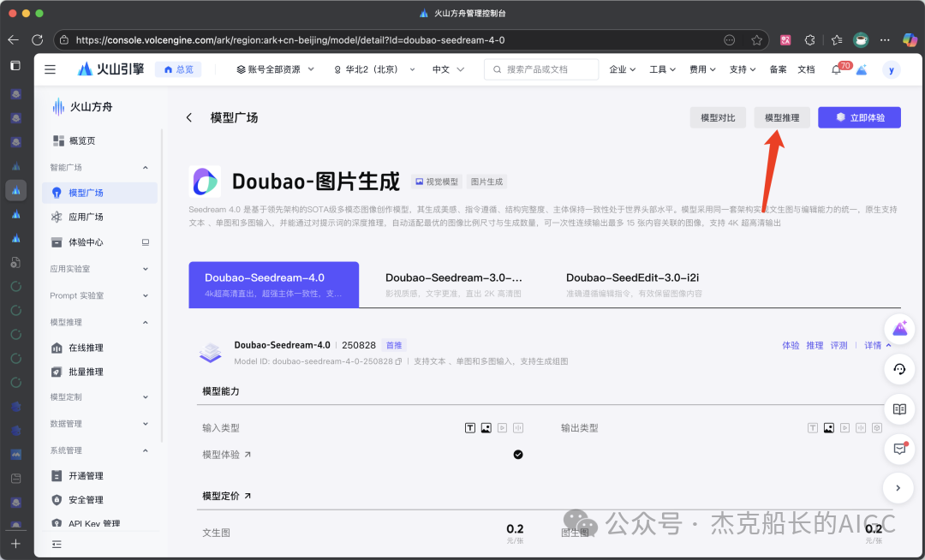Add a new tab with plus icon in sidebar

pyautogui.click(x=15, y=544)
